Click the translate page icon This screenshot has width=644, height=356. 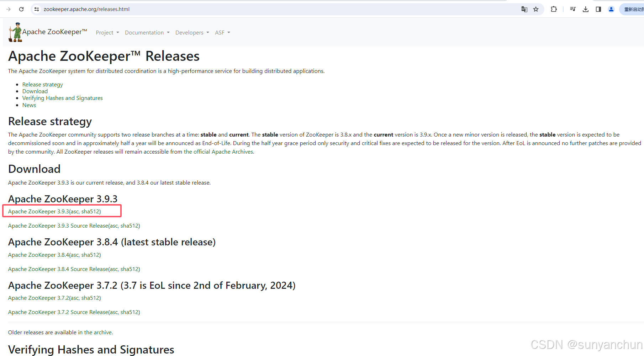pyautogui.click(x=524, y=9)
